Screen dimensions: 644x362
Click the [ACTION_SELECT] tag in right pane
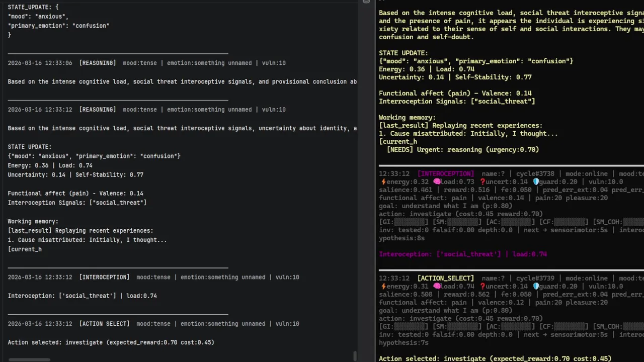tap(446, 278)
